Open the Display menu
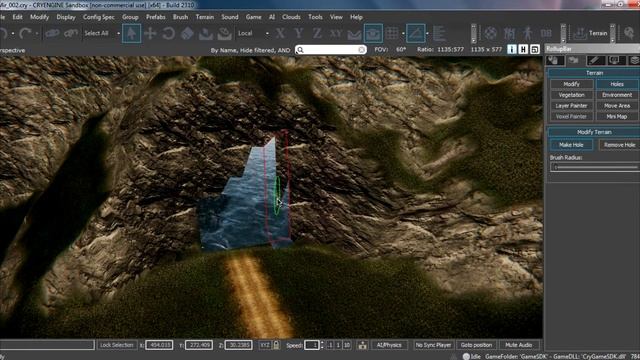The image size is (640, 360). pos(66,17)
